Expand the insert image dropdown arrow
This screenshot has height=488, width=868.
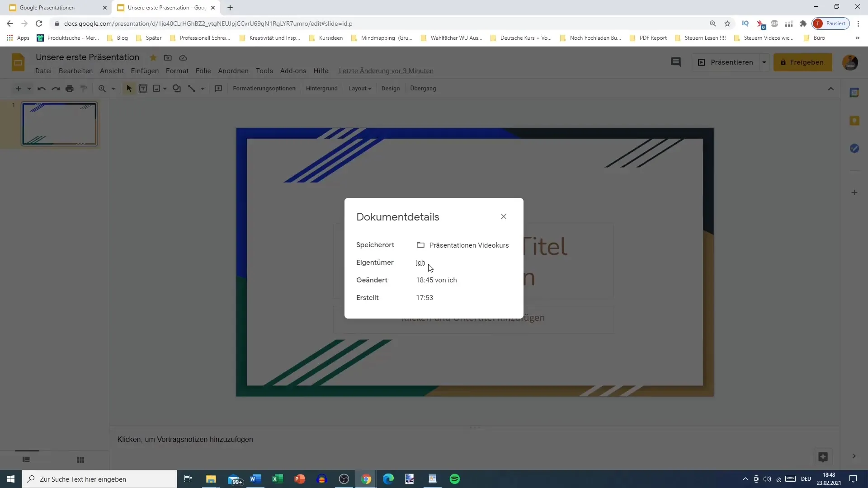coord(165,89)
